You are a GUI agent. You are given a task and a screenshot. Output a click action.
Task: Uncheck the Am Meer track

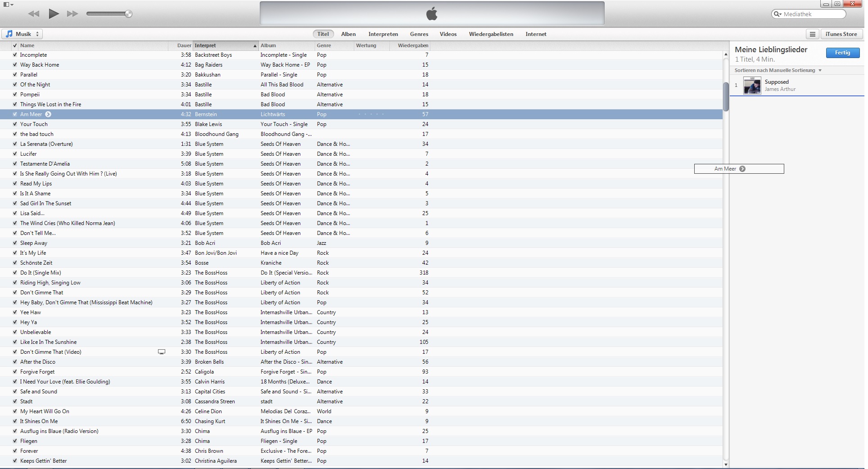coord(15,114)
